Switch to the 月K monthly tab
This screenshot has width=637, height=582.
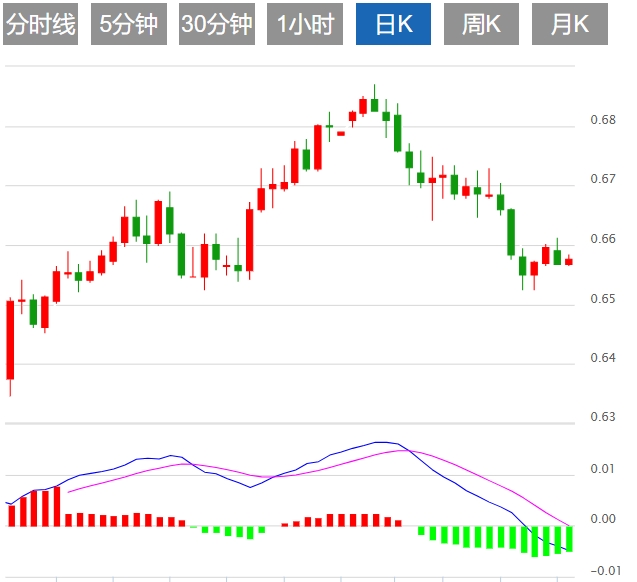570,24
